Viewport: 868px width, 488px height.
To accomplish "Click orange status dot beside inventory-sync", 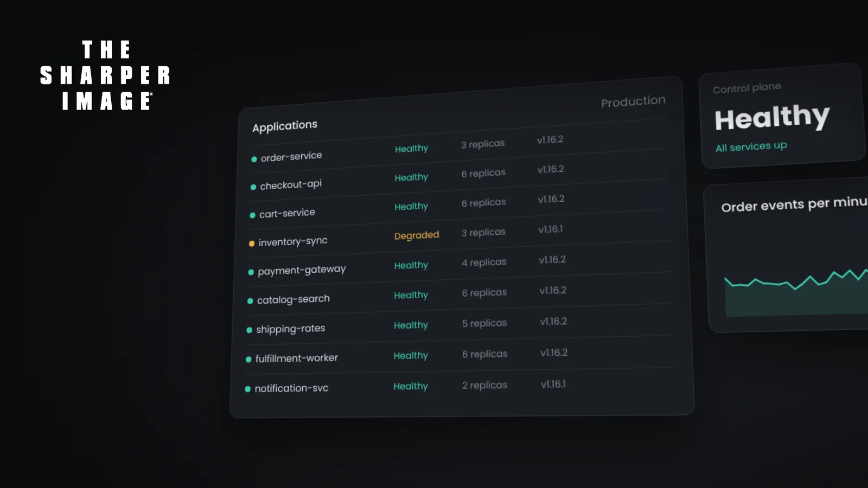I will coord(252,243).
